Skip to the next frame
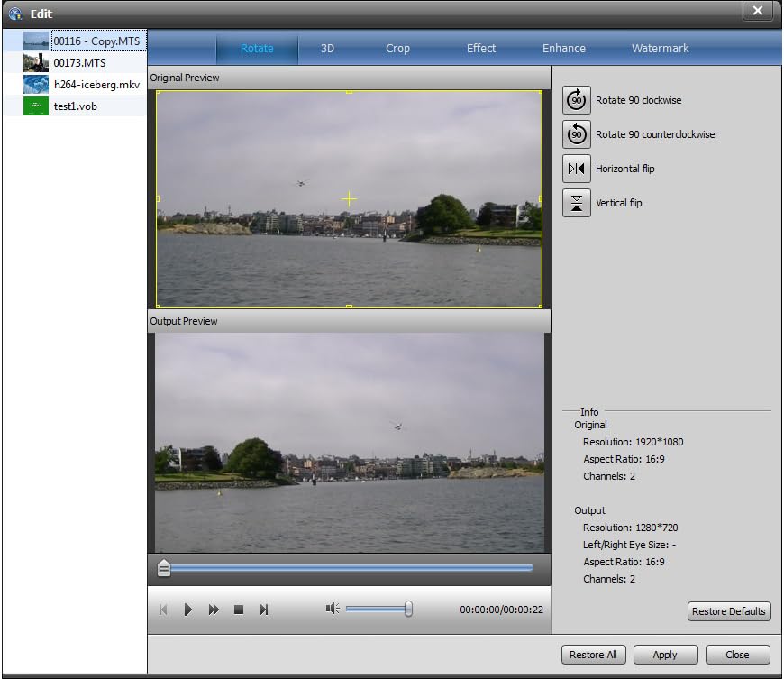Image resolution: width=784 pixels, height=679 pixels. click(264, 610)
